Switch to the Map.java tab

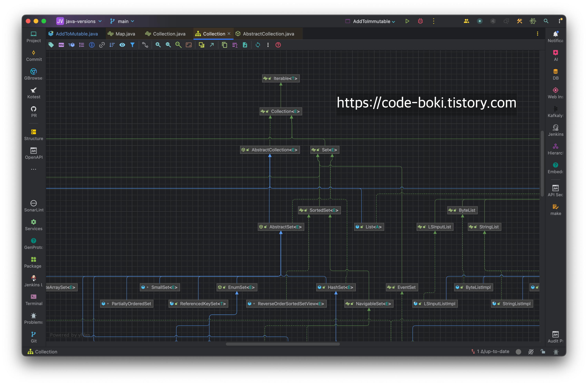point(122,34)
